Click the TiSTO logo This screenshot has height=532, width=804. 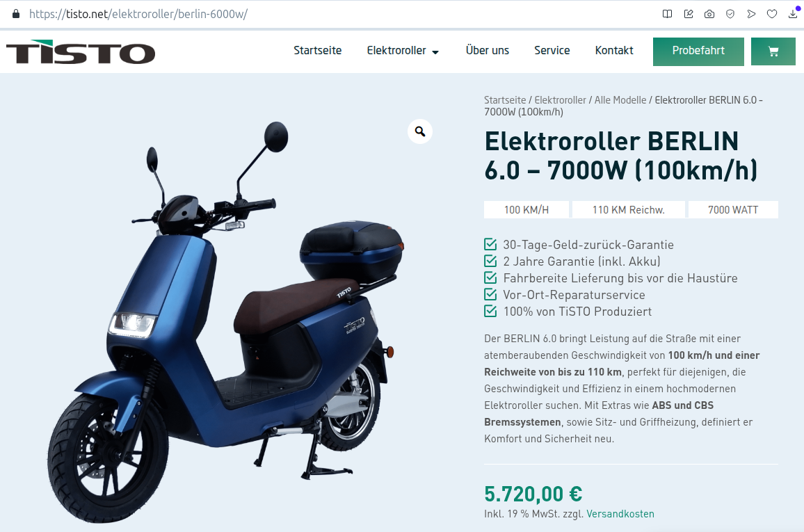pos(81,51)
